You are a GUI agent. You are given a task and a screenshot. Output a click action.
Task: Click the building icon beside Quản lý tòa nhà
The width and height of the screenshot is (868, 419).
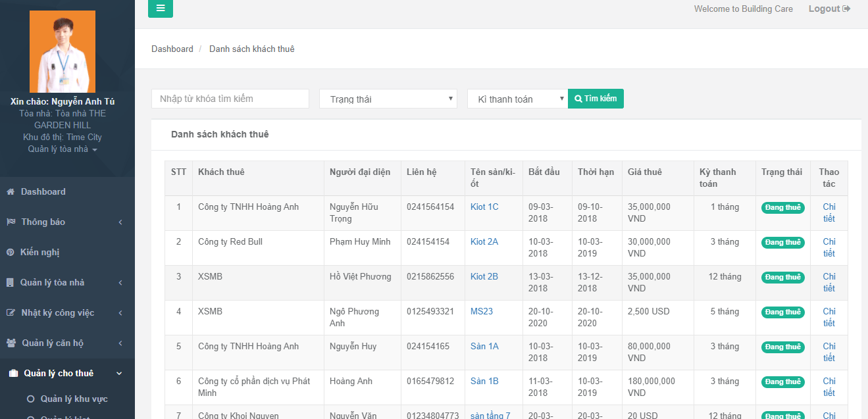pos(10,283)
